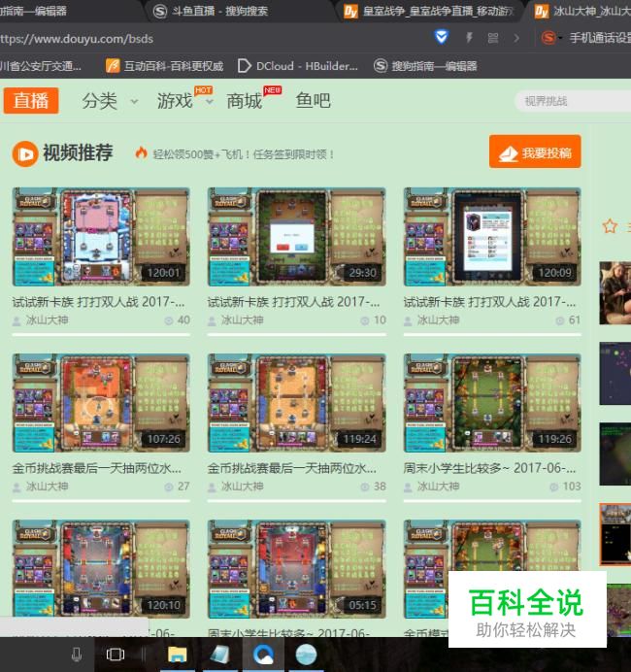631x672 pixels.
Task: Open video thumbnail with duration 107:26
Action: tap(101, 403)
